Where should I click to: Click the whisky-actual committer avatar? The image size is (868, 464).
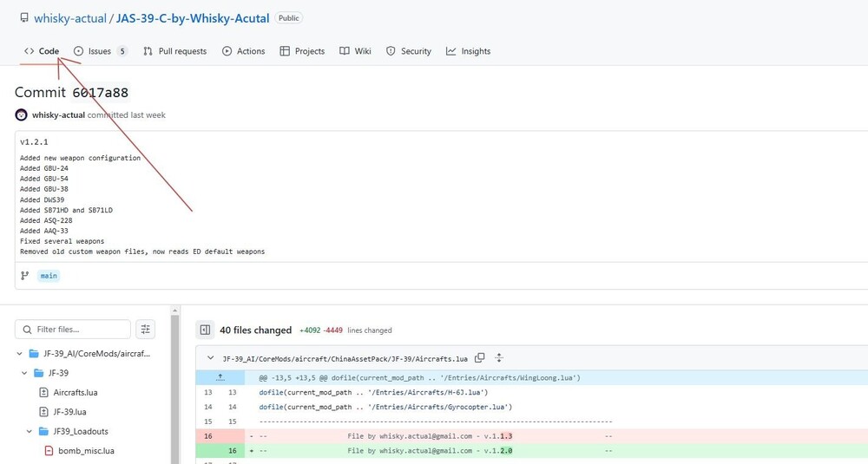pyautogui.click(x=22, y=114)
